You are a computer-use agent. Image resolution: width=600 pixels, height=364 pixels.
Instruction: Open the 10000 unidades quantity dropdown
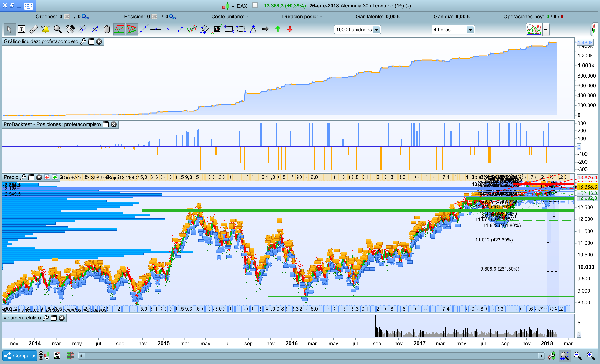[x=376, y=30]
